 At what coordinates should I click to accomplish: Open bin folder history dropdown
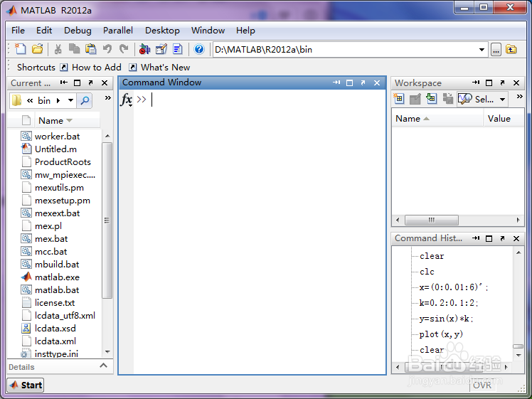click(70, 100)
